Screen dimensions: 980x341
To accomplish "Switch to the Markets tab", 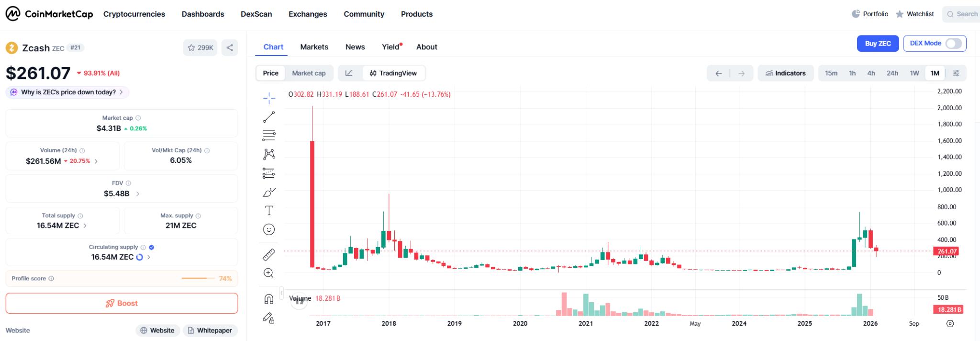I will [314, 46].
